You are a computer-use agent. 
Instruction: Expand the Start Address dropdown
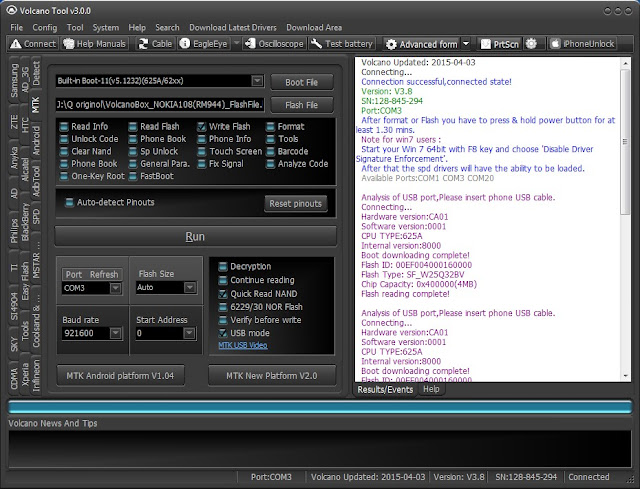point(189,333)
